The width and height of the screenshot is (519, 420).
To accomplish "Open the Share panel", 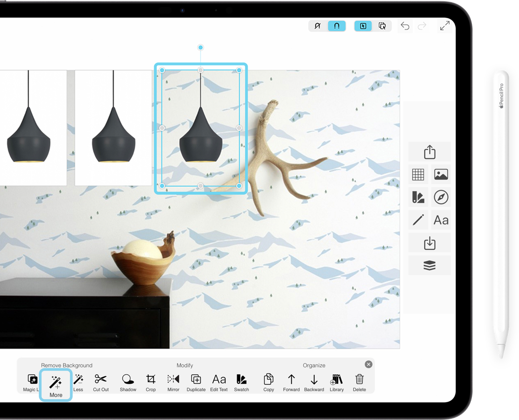I will [x=429, y=151].
